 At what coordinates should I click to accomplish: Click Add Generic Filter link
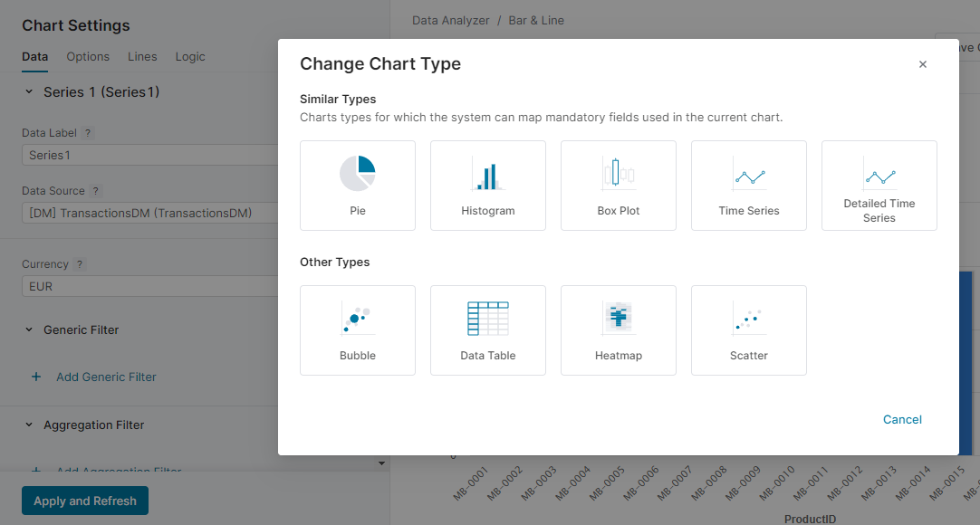click(x=106, y=377)
